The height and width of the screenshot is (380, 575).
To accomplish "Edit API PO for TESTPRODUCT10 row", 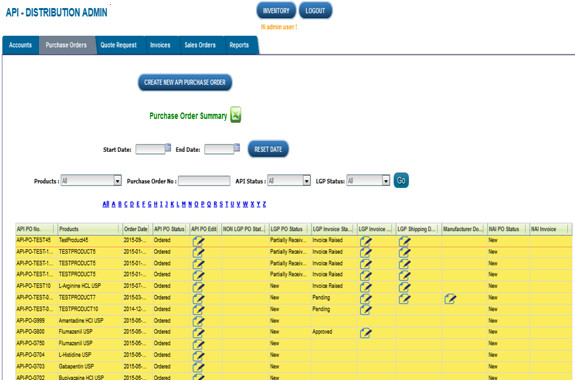I will tap(198, 310).
